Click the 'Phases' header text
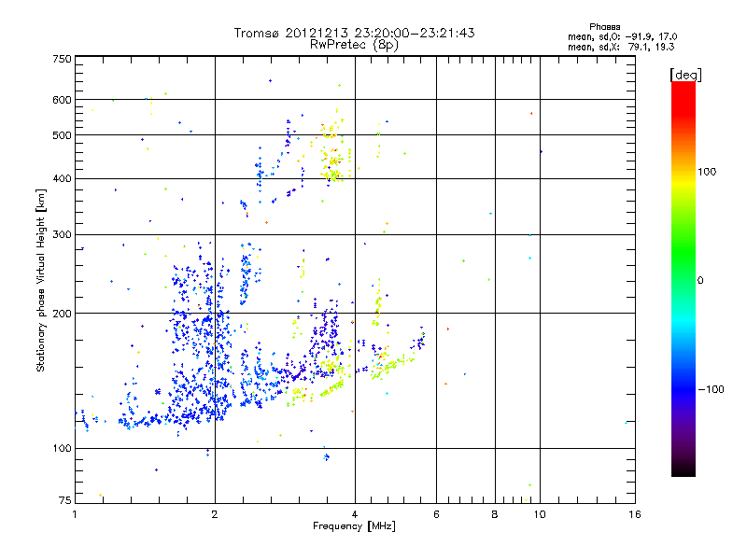 click(x=604, y=27)
